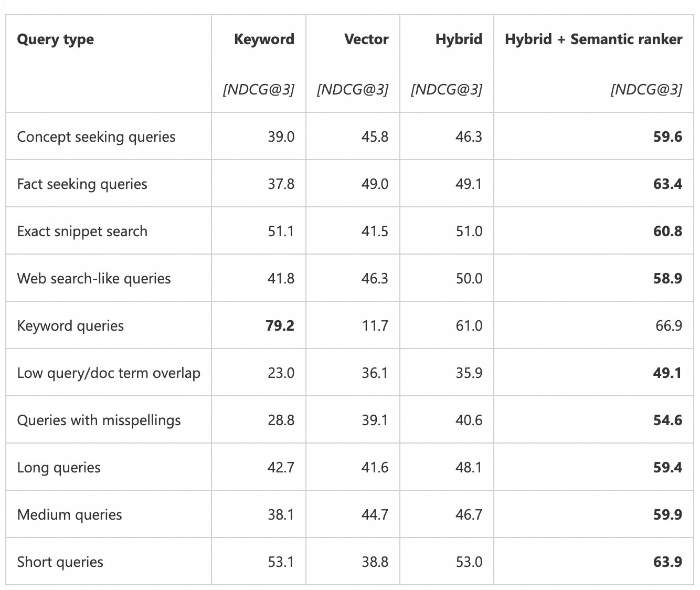Click the "Keyword queries" row label
Screen dimensions: 700x590
click(70, 326)
